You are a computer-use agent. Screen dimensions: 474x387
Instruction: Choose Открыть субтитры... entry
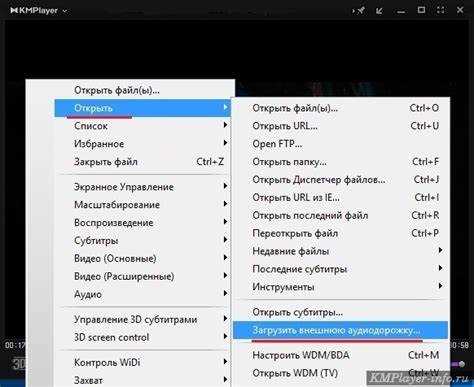(x=340, y=312)
